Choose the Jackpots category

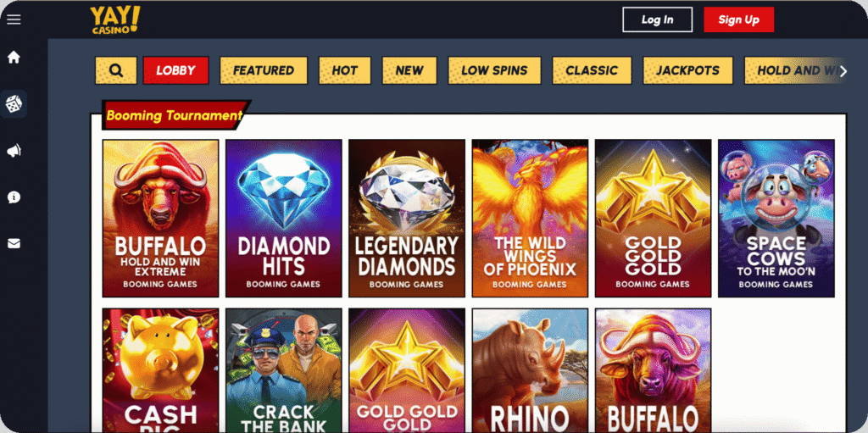point(687,70)
